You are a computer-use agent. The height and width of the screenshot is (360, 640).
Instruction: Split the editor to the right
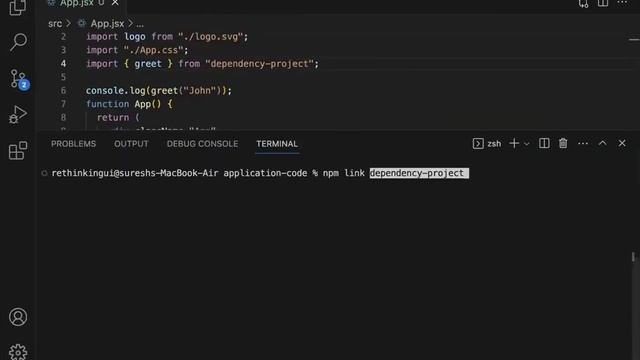pyautogui.click(x=602, y=3)
